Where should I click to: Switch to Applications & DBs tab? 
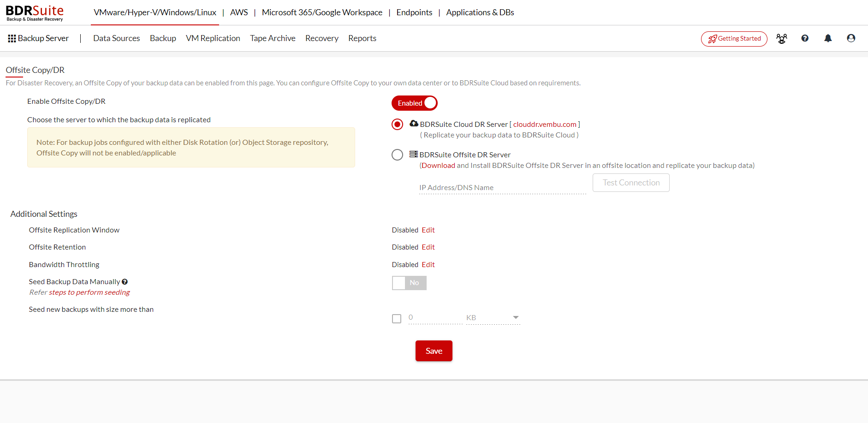pyautogui.click(x=480, y=12)
